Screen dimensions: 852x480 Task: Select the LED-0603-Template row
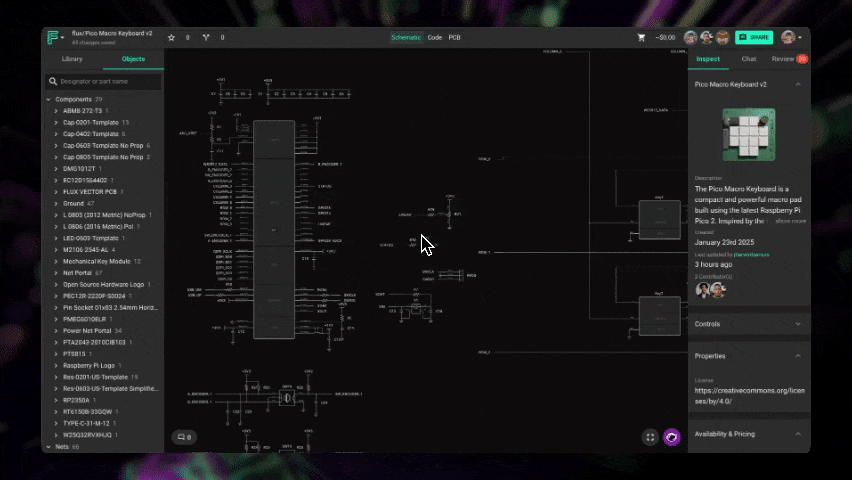(103, 238)
